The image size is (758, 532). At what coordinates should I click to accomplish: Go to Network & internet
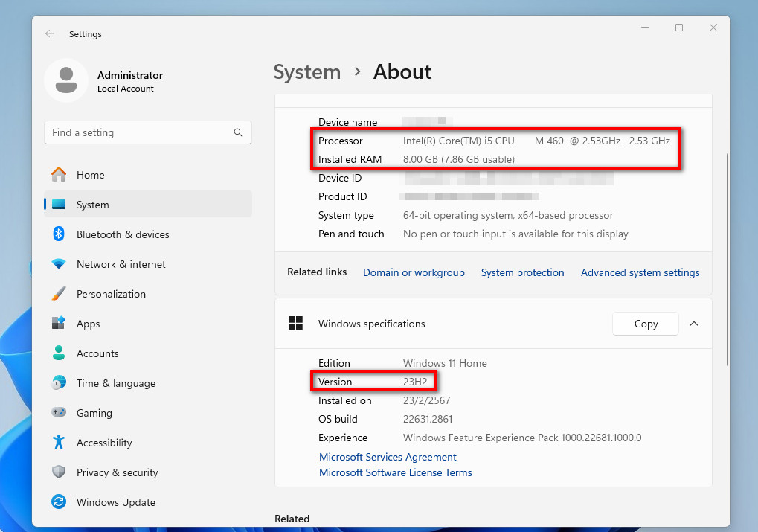148,265
